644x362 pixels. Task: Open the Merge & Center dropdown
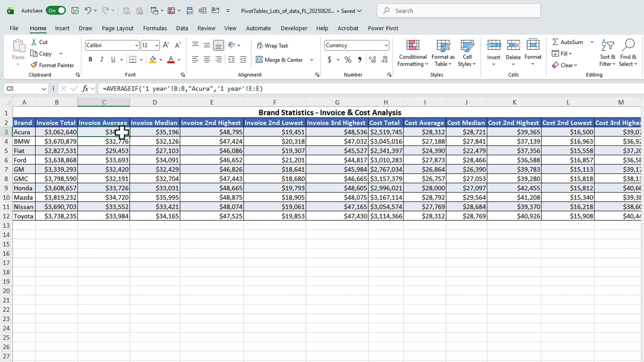coord(312,60)
